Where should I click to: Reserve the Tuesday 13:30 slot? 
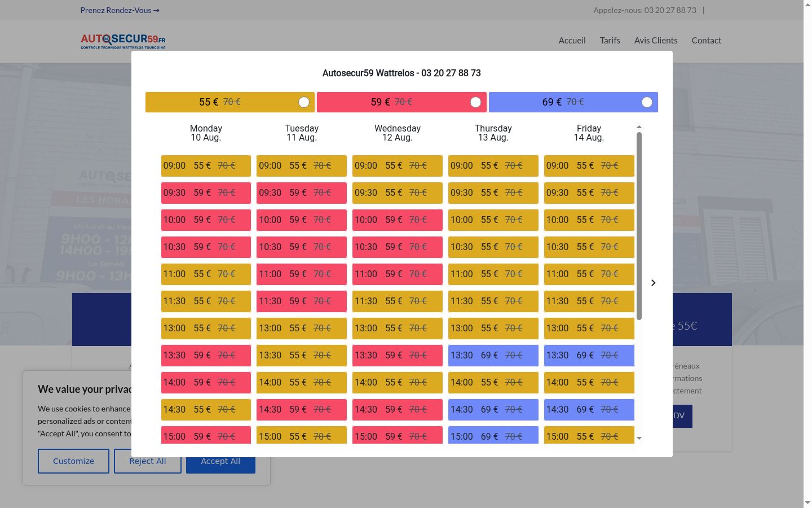302,356
